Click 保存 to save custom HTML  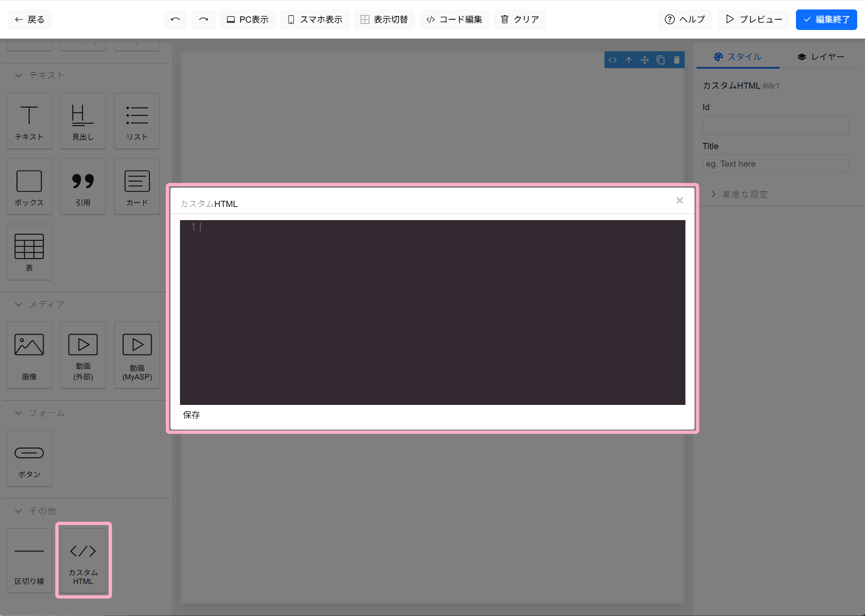(191, 415)
